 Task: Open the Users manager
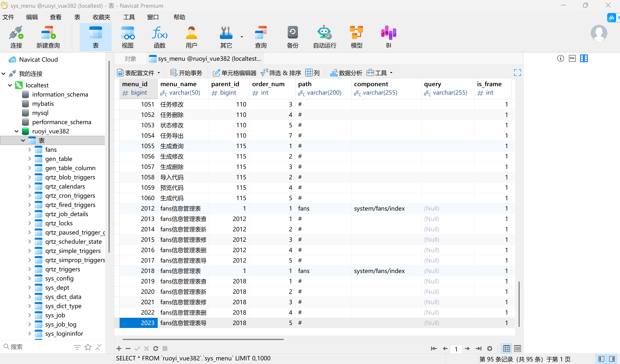click(x=191, y=36)
